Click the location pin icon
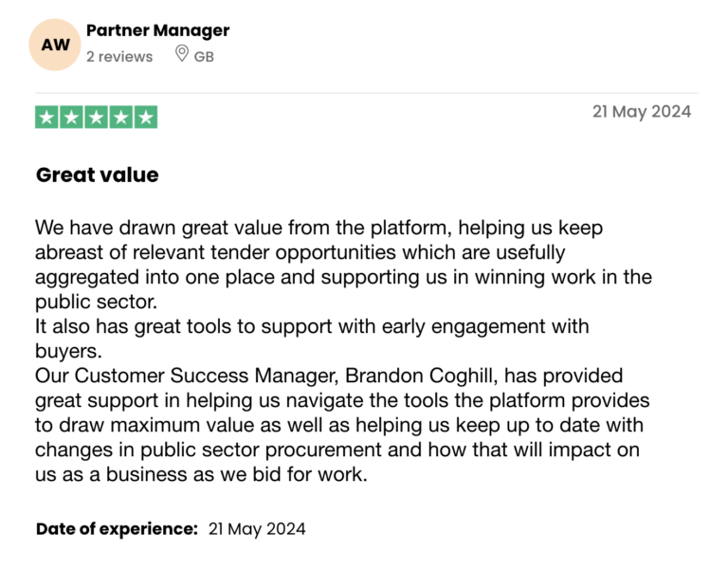The height and width of the screenshot is (588, 728). 182,54
